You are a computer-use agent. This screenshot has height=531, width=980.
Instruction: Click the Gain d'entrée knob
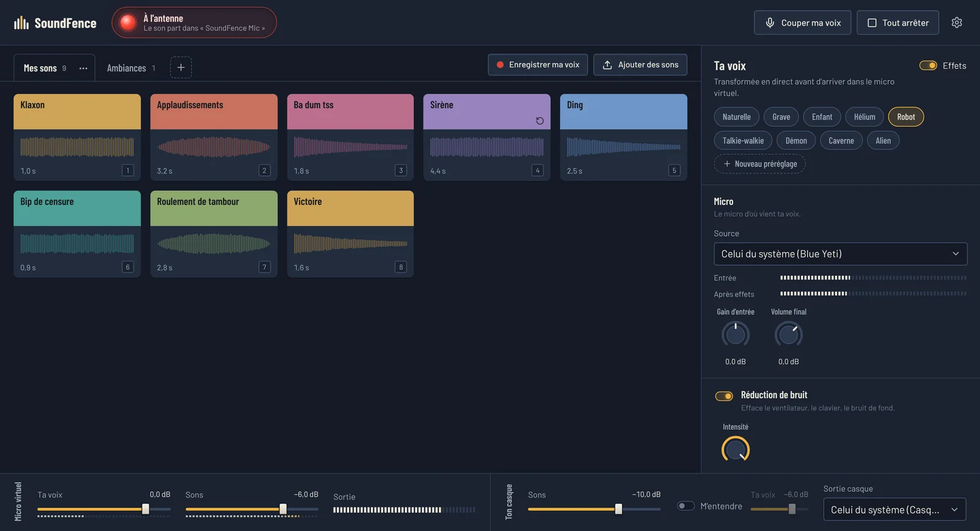point(736,334)
